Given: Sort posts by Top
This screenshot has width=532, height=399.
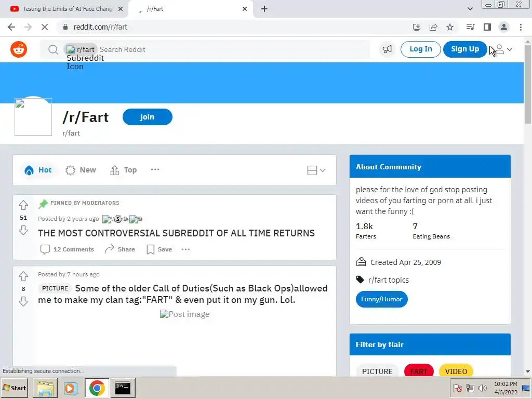Looking at the screenshot, I should point(124,170).
